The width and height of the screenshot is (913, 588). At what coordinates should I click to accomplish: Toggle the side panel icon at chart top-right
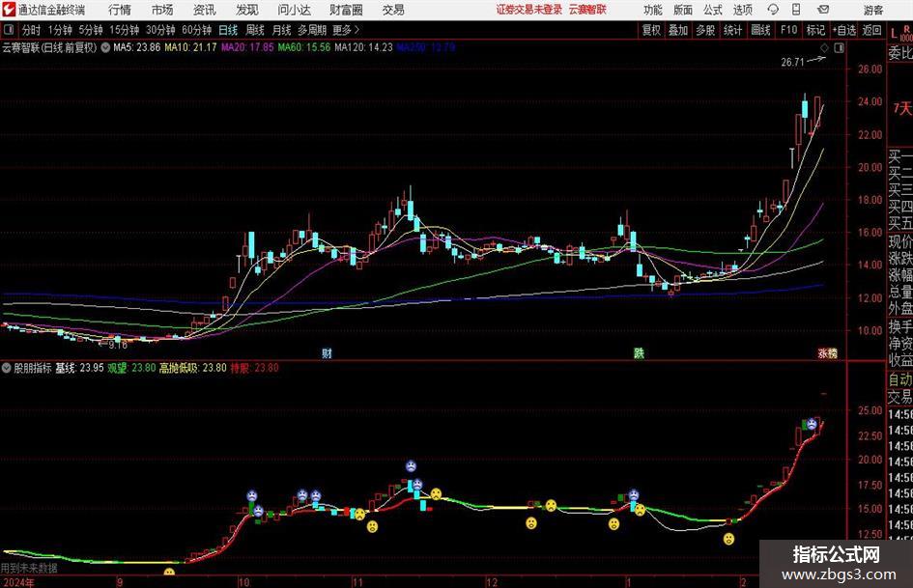pyautogui.click(x=839, y=47)
